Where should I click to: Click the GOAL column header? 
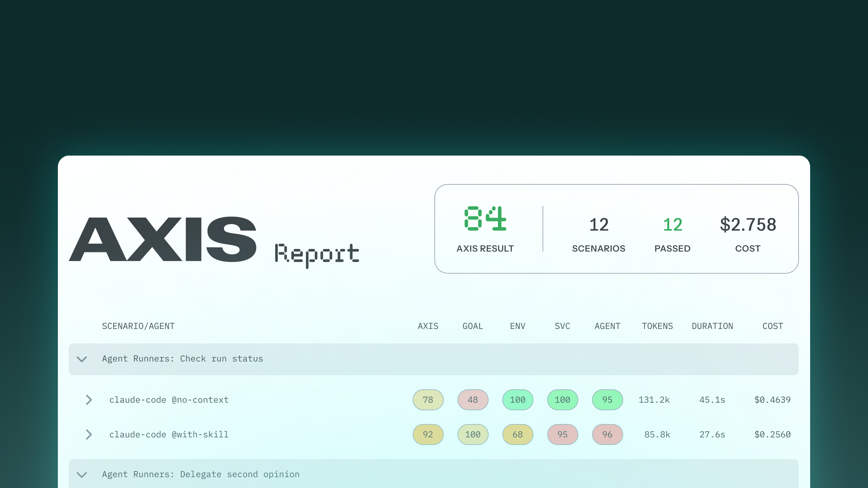tap(473, 326)
